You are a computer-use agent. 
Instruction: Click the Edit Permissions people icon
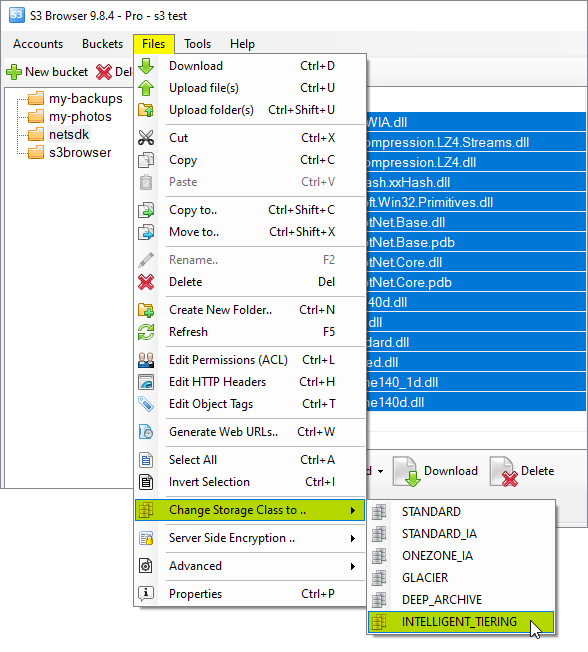click(146, 360)
